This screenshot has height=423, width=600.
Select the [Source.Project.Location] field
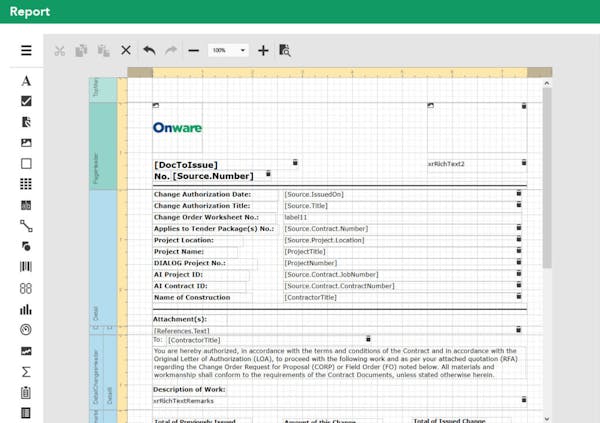pyautogui.click(x=402, y=240)
